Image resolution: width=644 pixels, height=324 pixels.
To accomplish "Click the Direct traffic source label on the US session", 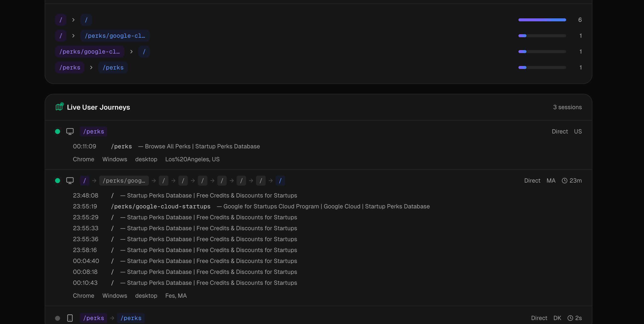I will (560, 131).
